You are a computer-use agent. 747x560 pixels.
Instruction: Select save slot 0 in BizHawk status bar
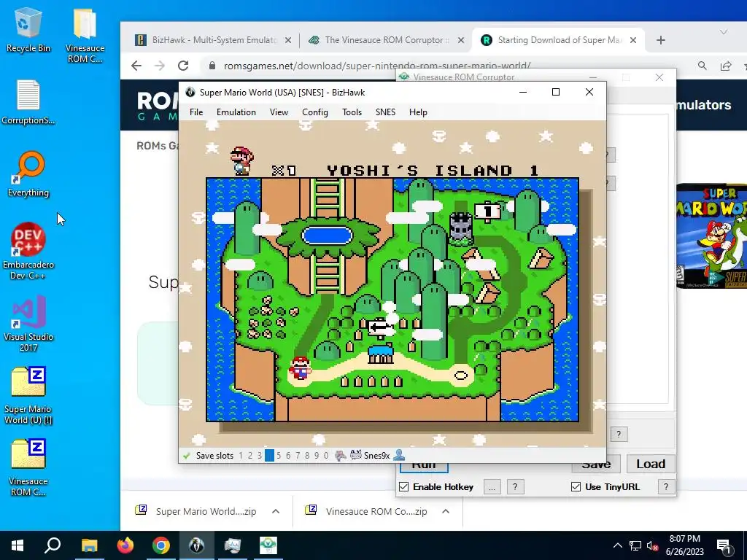click(326, 456)
